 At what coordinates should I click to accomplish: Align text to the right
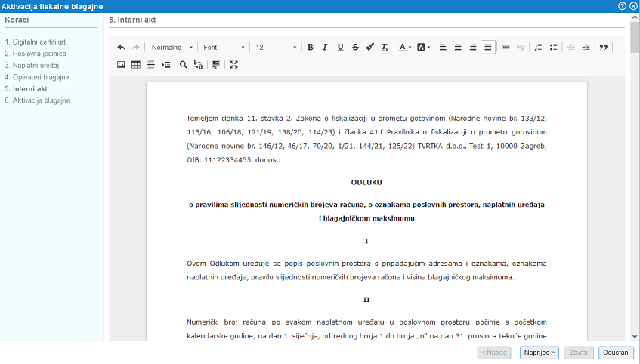pyautogui.click(x=473, y=48)
